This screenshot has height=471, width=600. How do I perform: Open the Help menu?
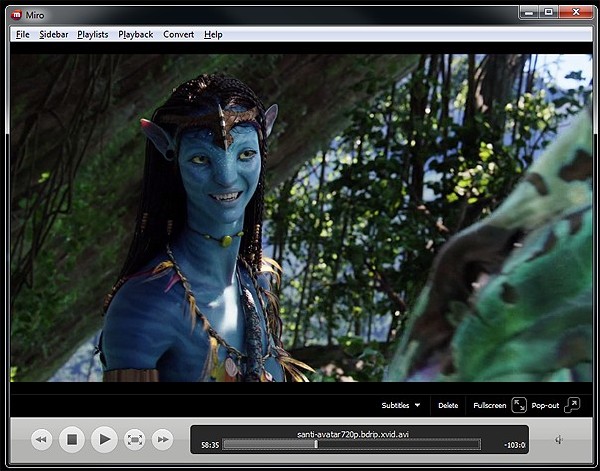click(x=213, y=34)
